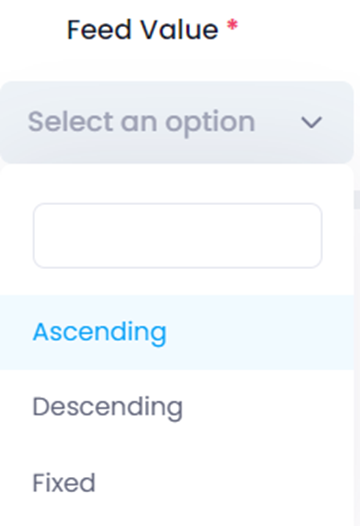Click inside the empty filter text field
360x526 pixels.
[177, 235]
